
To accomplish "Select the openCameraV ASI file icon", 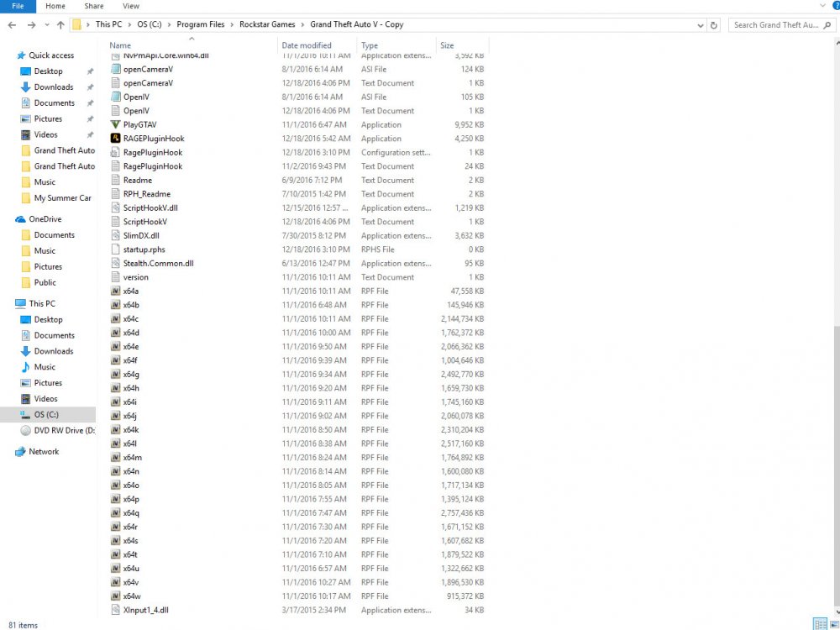I will coord(115,69).
